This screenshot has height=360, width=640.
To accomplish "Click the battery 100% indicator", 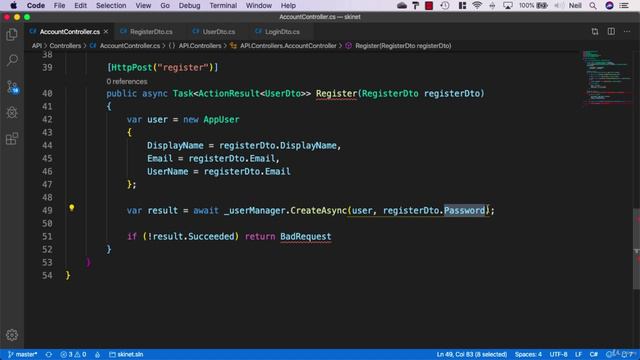I will pos(533,6).
